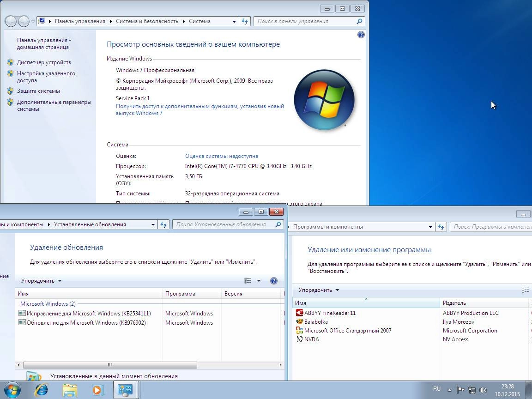The image size is (532, 399).
Task: Click search field Поиск: Установленные обновления
Action: pyautogui.click(x=228, y=224)
